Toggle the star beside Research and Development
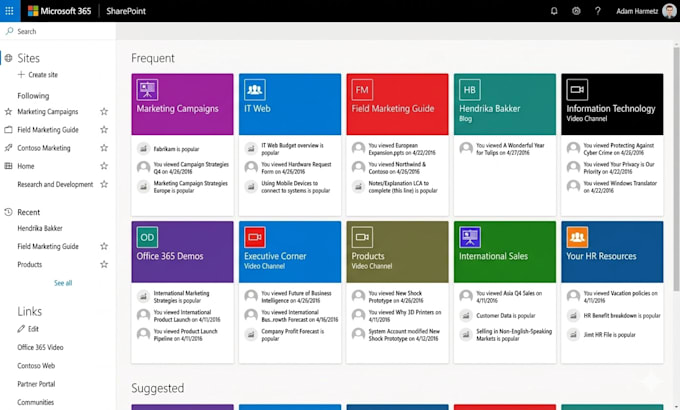This screenshot has width=680, height=410. [x=104, y=184]
